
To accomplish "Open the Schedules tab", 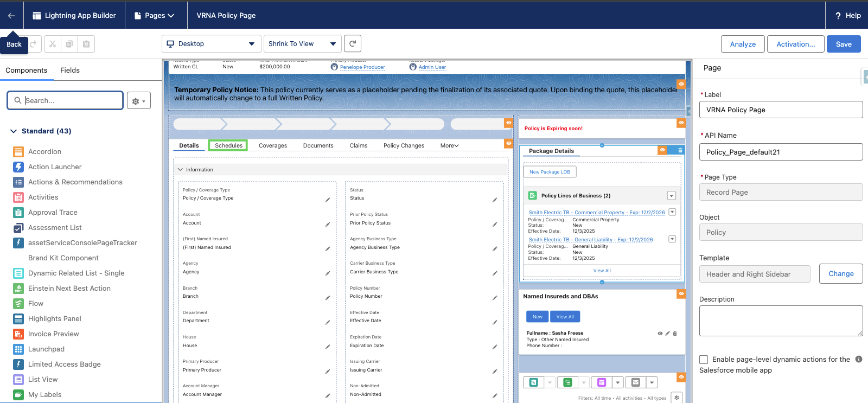I will point(229,145).
